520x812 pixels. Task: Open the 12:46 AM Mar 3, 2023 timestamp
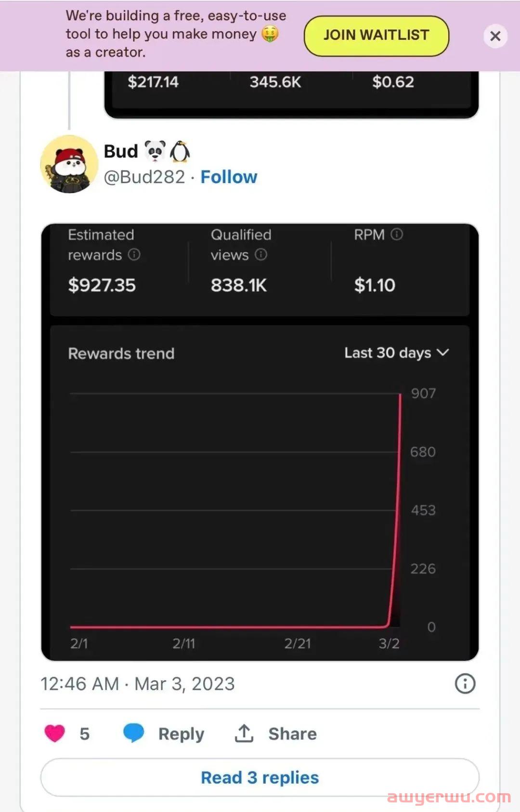click(x=138, y=683)
